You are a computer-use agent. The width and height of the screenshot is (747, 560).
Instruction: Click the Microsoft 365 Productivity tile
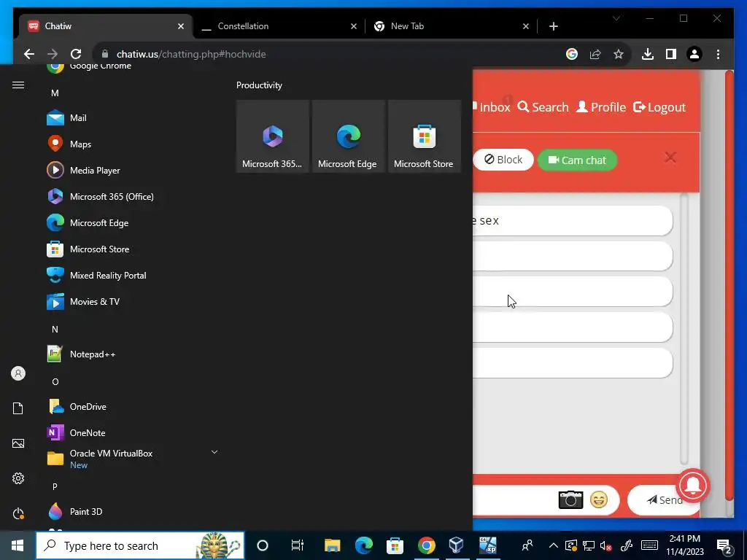[x=273, y=136]
